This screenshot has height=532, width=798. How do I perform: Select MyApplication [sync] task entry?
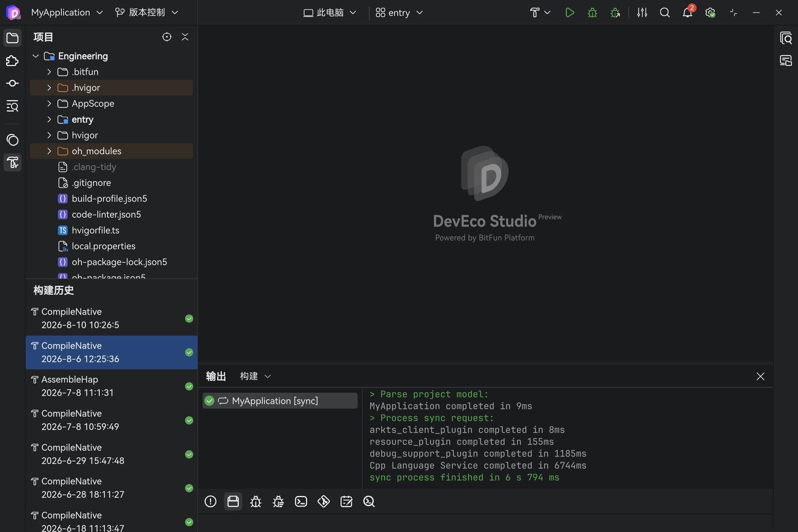280,401
